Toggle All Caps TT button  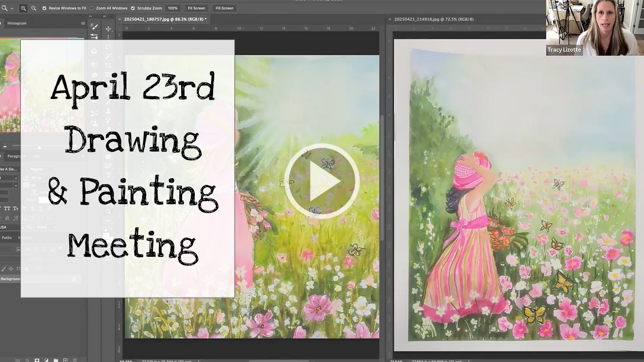coord(7,208)
